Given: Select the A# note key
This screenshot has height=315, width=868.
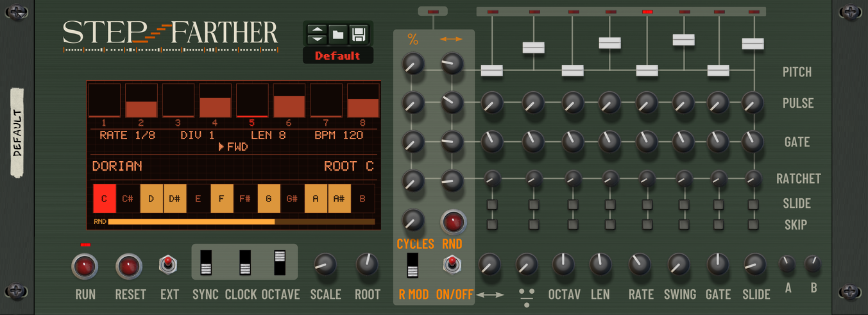Looking at the screenshot, I should [x=339, y=198].
